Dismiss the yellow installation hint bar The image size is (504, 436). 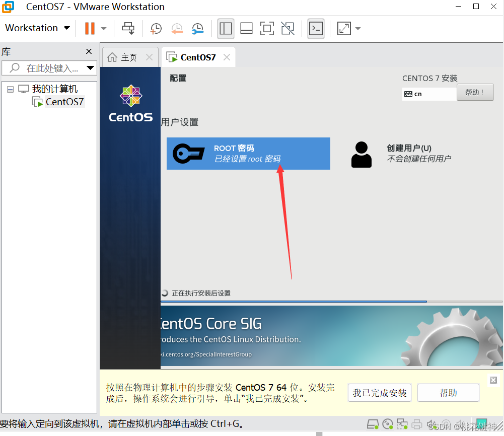(493, 380)
